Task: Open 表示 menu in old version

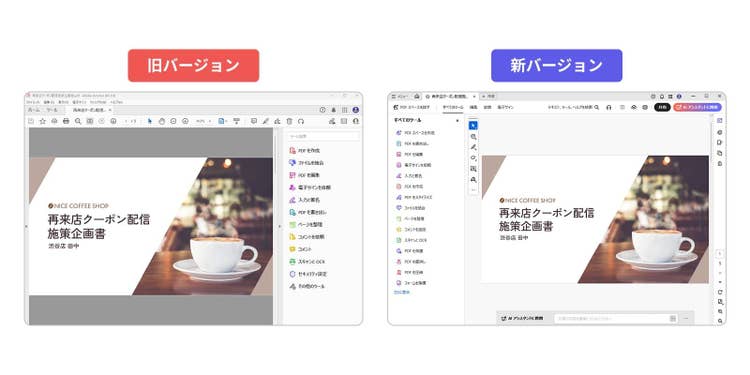Action: pyautogui.click(x=64, y=102)
